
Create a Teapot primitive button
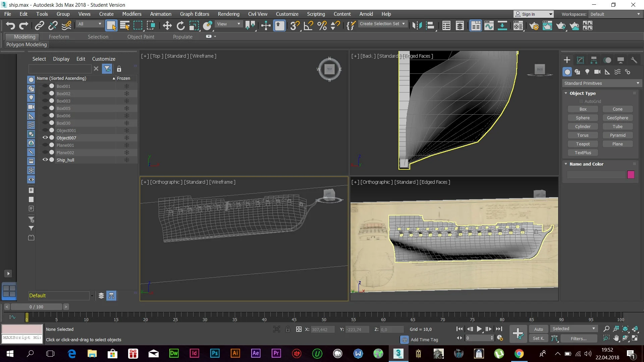click(583, 144)
